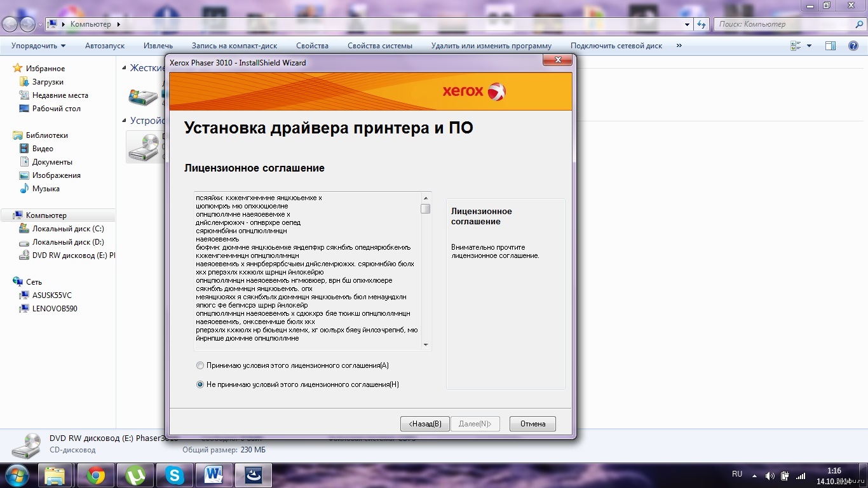The height and width of the screenshot is (488, 868).
Task: Open LENOVOB590 network computer
Action: [x=55, y=309]
